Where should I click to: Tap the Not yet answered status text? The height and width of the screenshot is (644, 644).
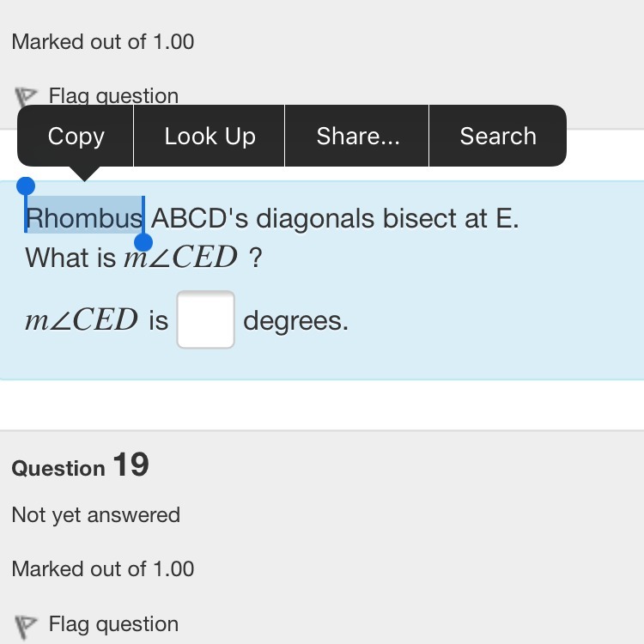click(95, 515)
